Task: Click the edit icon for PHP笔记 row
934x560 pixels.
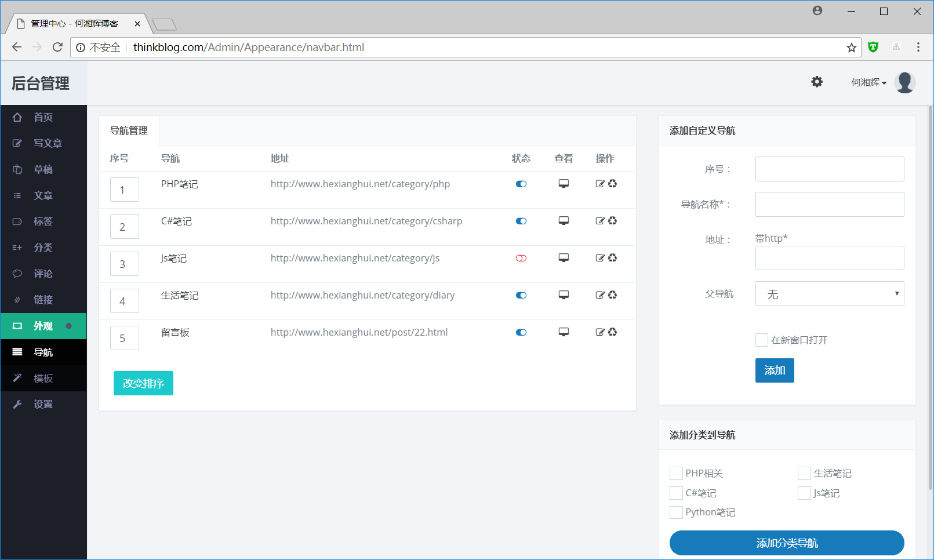Action: pyautogui.click(x=600, y=184)
